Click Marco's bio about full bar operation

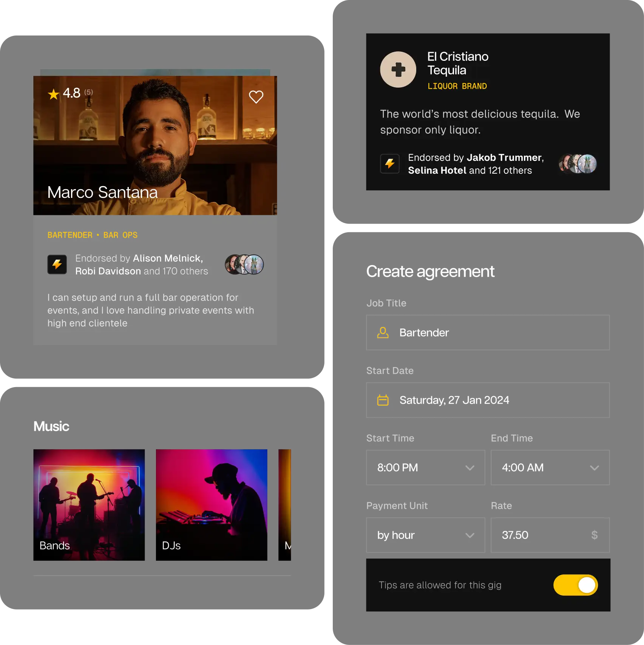click(151, 310)
